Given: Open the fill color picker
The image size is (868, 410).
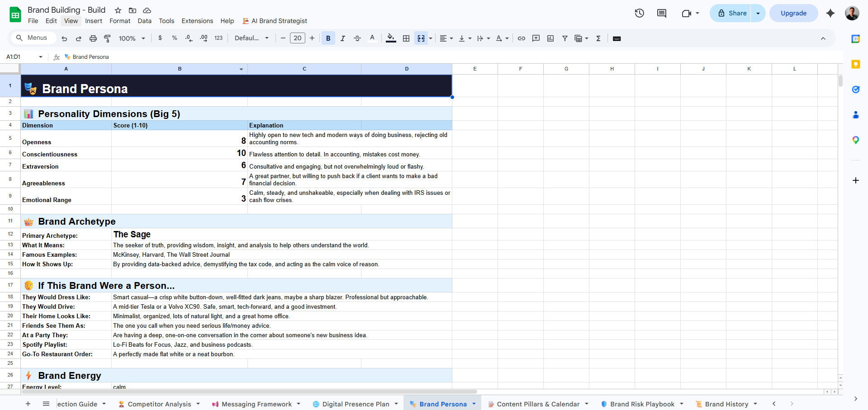Looking at the screenshot, I should pos(391,38).
